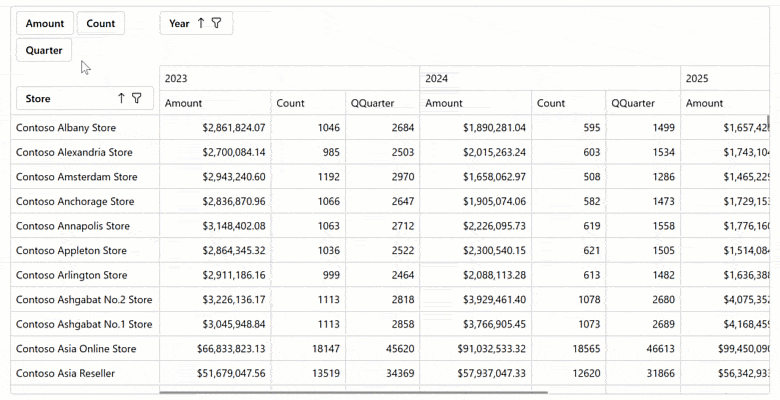Click the $66,833,823.13 amount cell

click(x=215, y=349)
